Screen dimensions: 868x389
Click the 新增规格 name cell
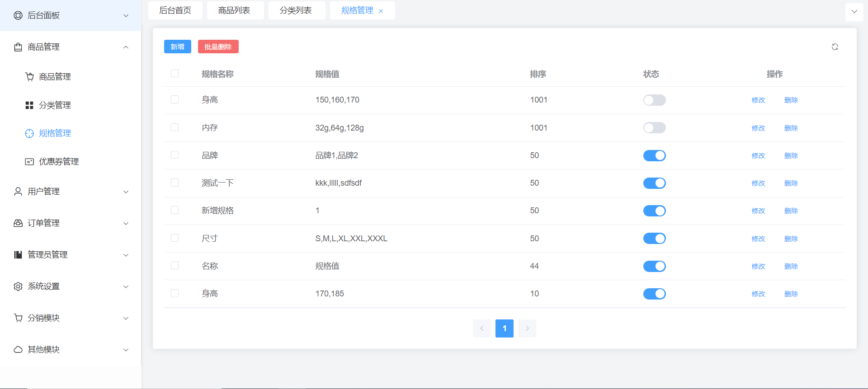(218, 211)
